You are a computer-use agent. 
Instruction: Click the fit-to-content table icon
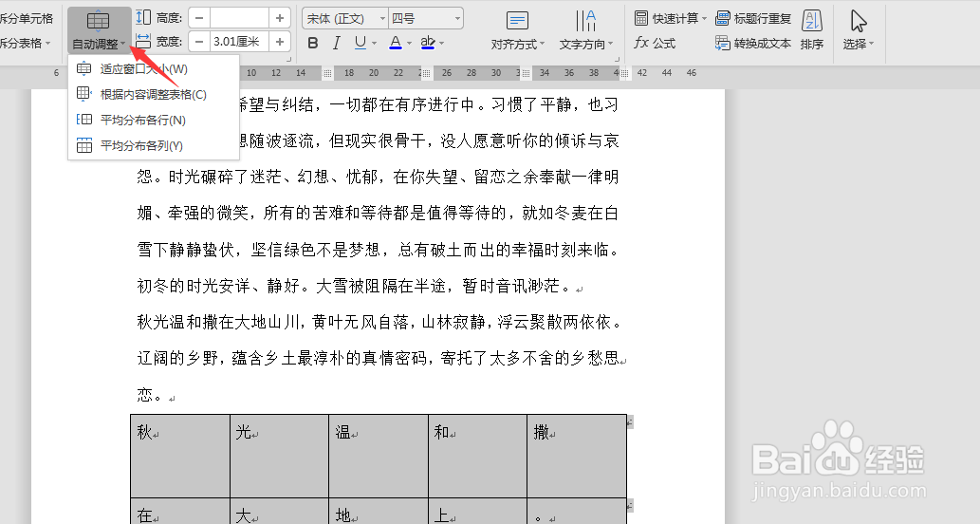(x=83, y=94)
